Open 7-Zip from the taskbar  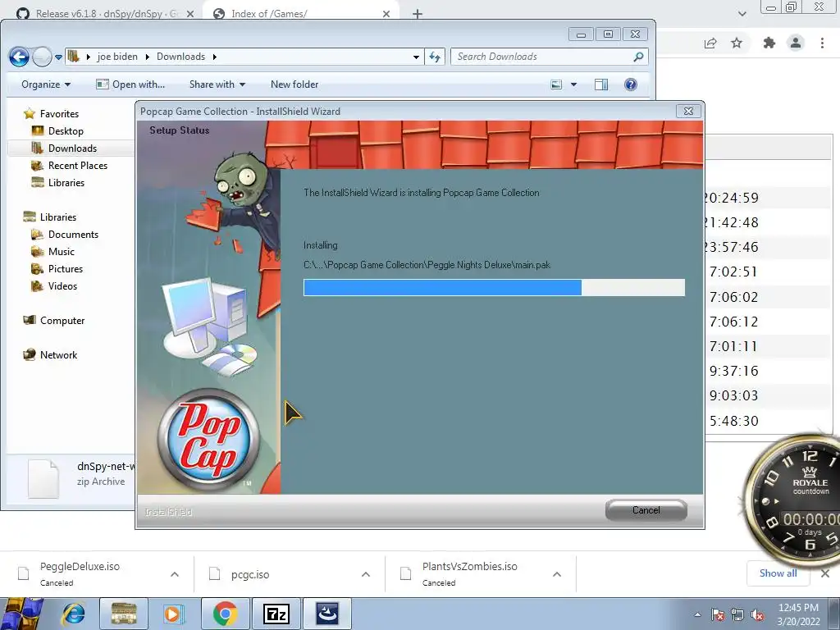276,614
